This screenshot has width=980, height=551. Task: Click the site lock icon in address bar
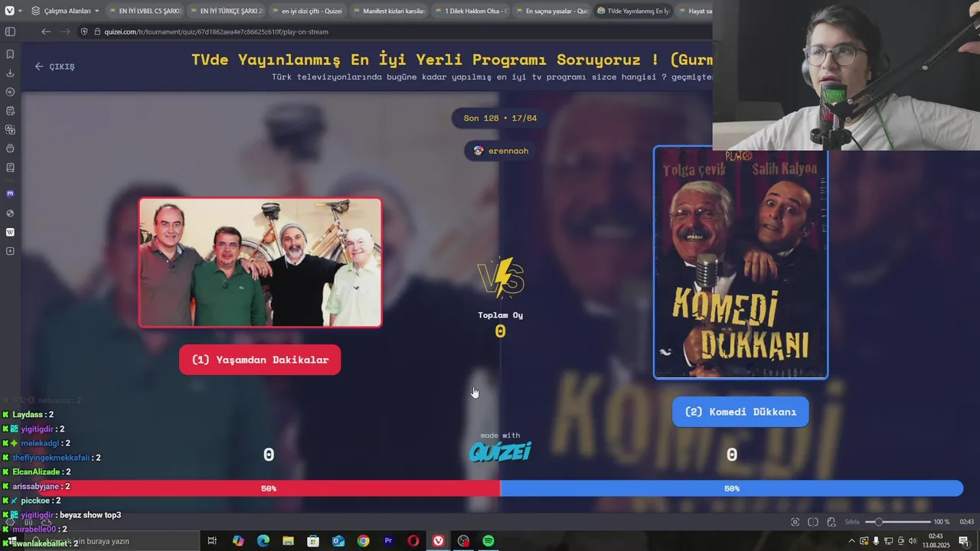point(96,31)
